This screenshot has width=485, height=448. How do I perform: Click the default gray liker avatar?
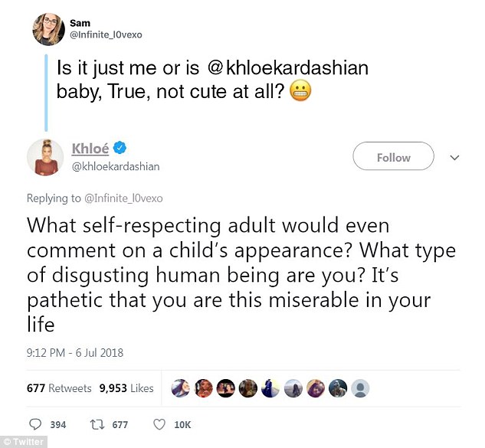tap(360, 388)
